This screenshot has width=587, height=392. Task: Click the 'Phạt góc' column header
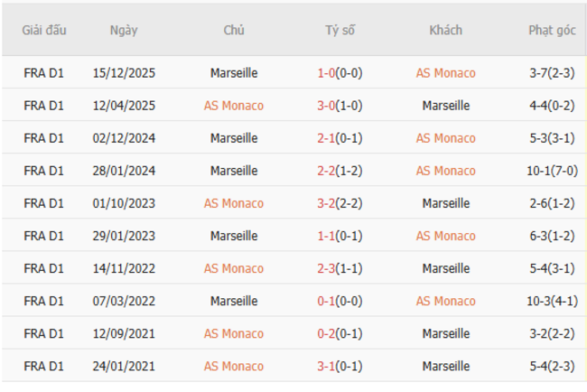(551, 30)
